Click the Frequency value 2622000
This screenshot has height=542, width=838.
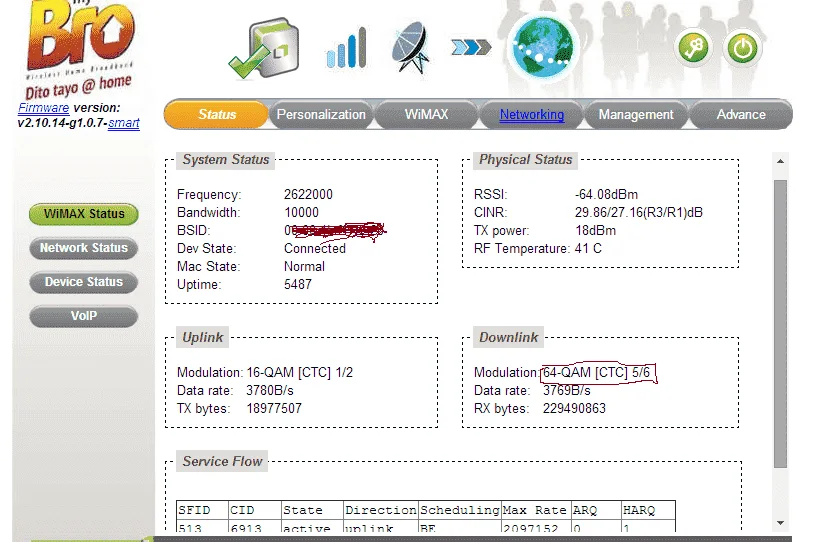(x=308, y=195)
